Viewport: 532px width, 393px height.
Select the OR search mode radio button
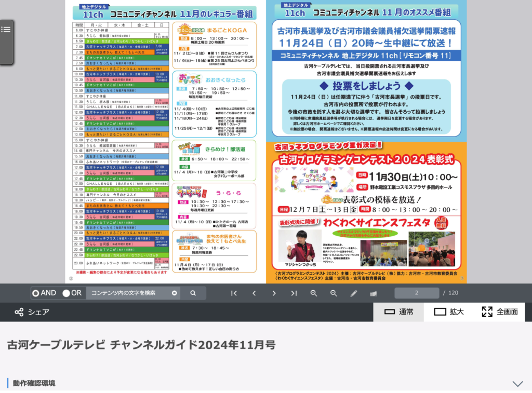pyautogui.click(x=66, y=293)
